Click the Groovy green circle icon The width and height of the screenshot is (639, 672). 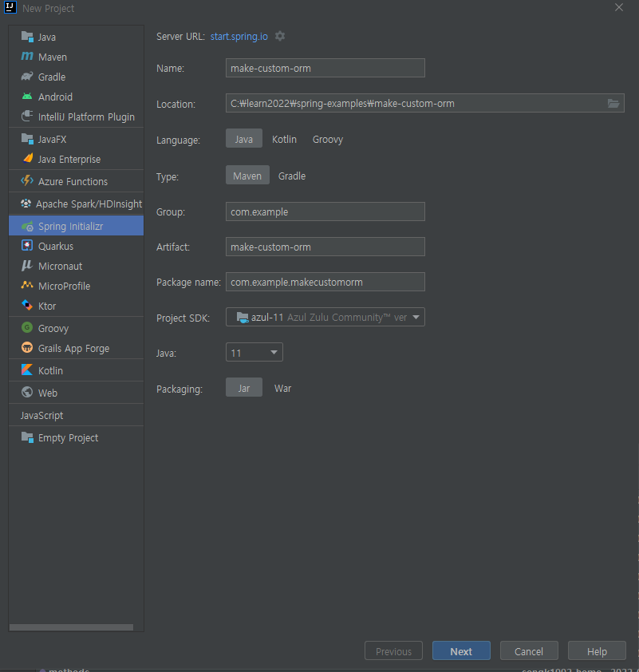coord(27,328)
